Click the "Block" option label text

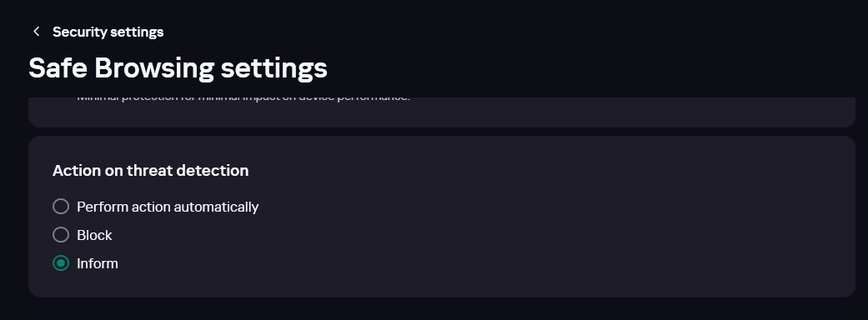pos(95,235)
